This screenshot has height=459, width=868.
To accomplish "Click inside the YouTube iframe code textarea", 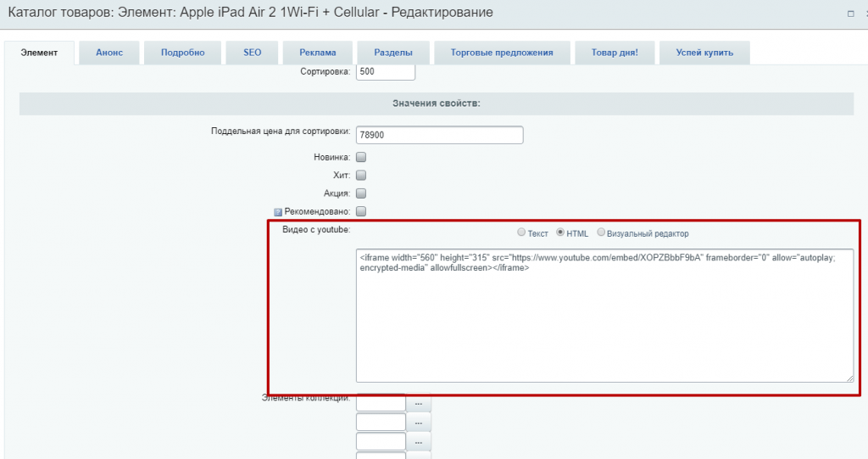I will 604,316.
